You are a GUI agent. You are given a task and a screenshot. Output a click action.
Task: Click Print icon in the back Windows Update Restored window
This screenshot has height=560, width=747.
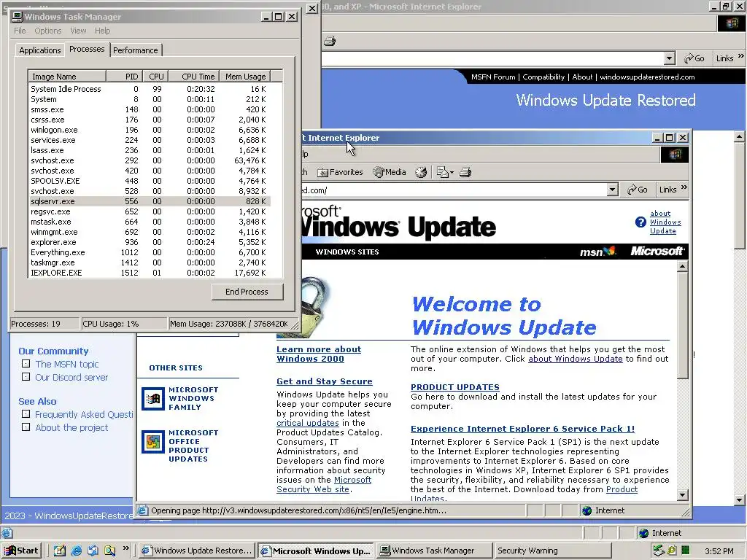tap(329, 41)
